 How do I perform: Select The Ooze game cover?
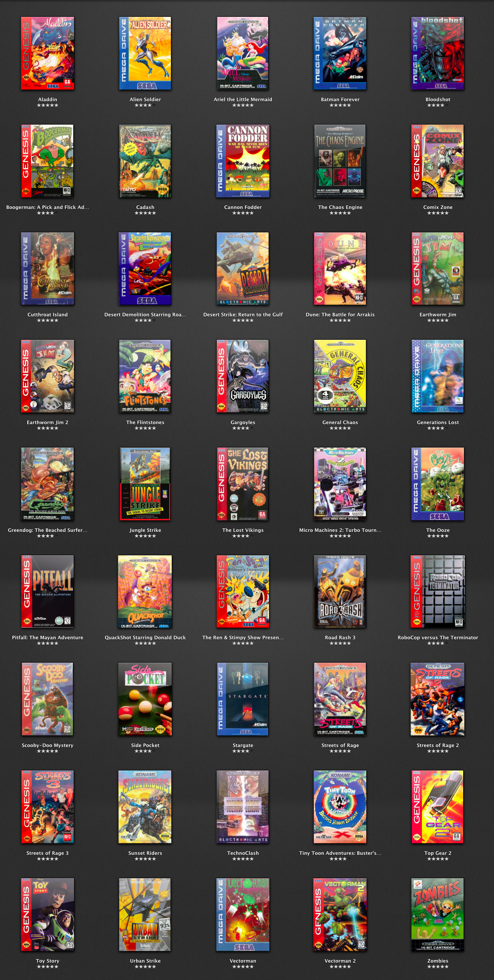pos(438,484)
